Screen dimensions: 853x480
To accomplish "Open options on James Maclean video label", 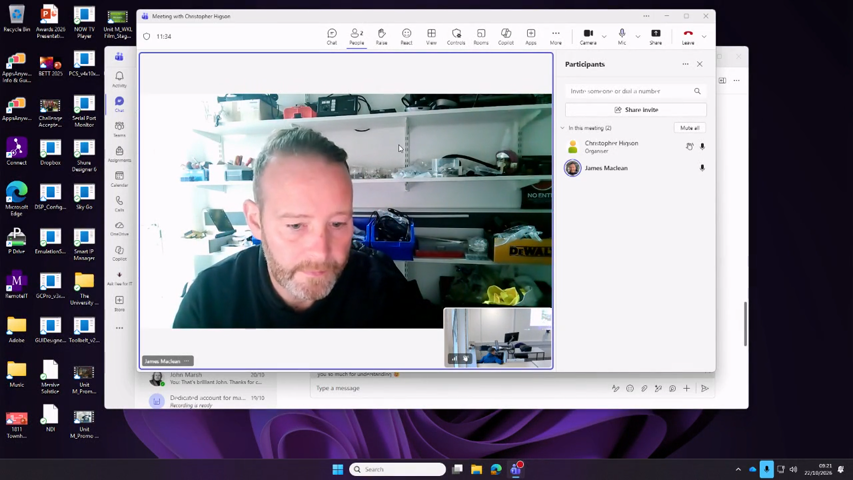I will tap(187, 361).
